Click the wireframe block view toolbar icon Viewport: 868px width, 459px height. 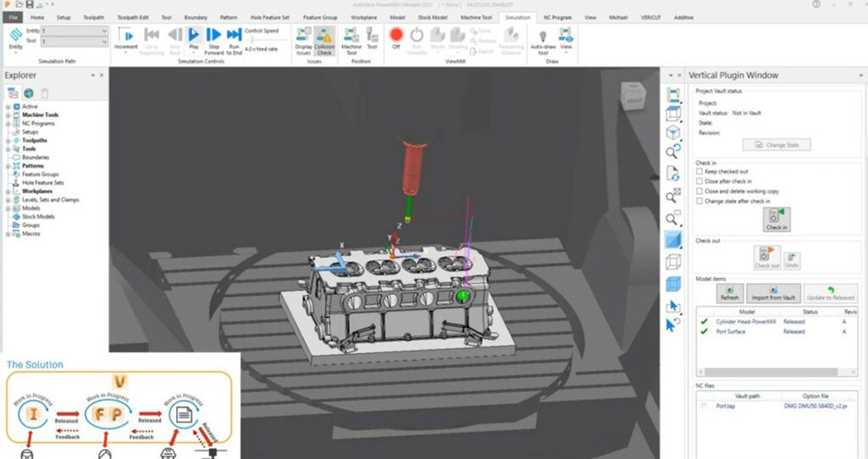[674, 114]
